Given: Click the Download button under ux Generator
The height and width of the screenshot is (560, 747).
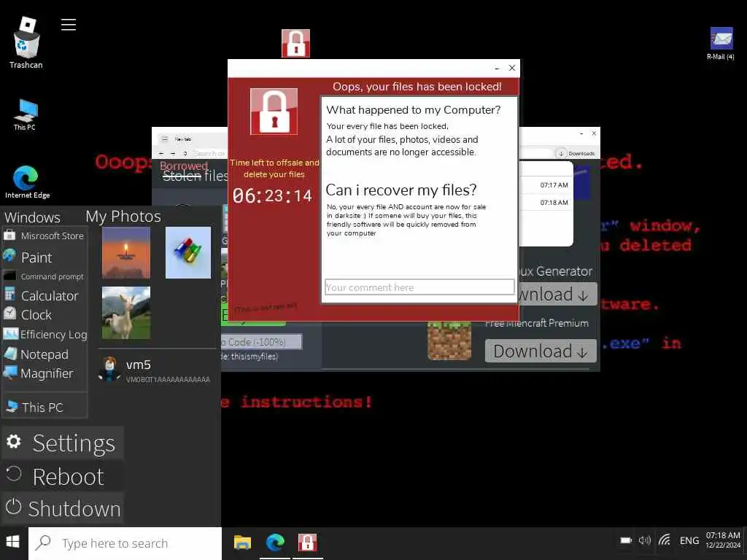Looking at the screenshot, I should [x=557, y=295].
